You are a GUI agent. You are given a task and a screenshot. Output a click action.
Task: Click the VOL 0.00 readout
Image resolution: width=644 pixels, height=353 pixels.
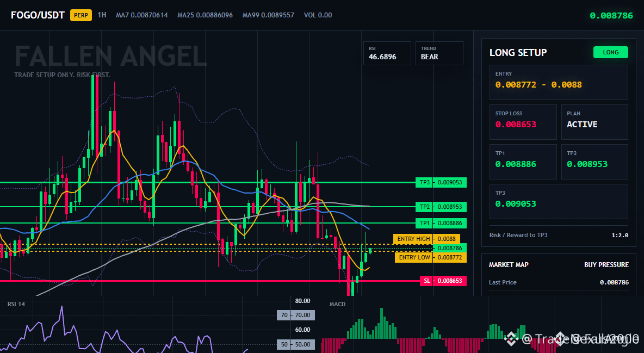318,15
